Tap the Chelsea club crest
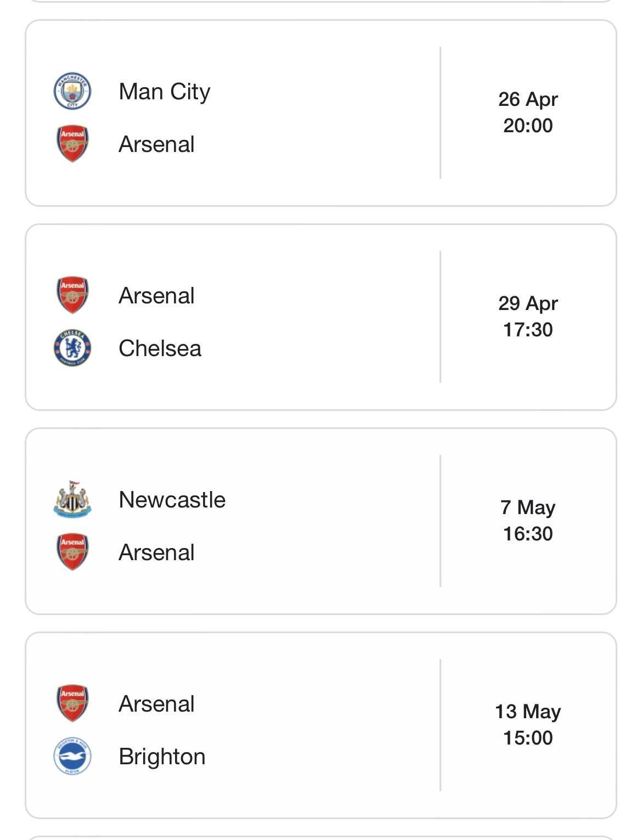This screenshot has width=642, height=840. tap(72, 348)
